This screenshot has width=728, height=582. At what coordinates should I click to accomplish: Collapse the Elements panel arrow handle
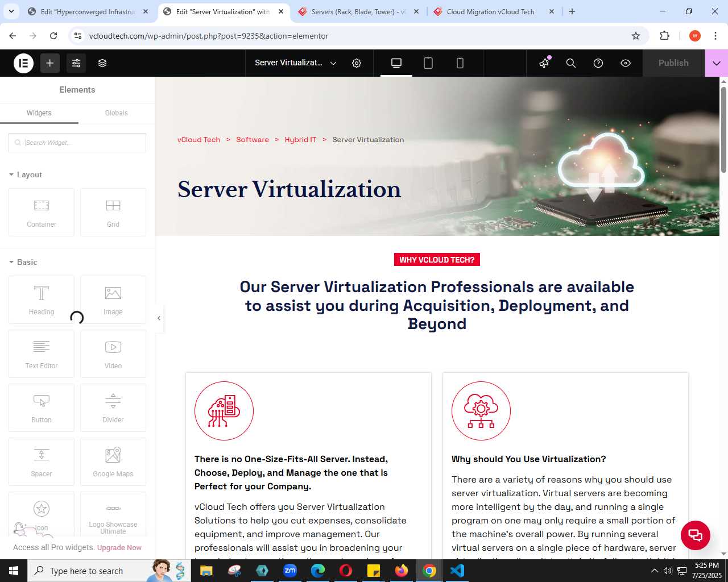pos(159,318)
